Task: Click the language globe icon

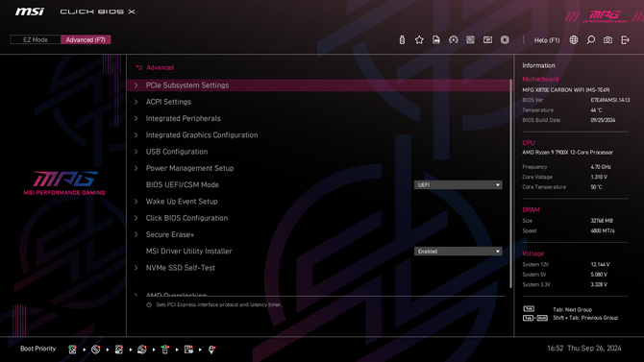Action: (574, 39)
